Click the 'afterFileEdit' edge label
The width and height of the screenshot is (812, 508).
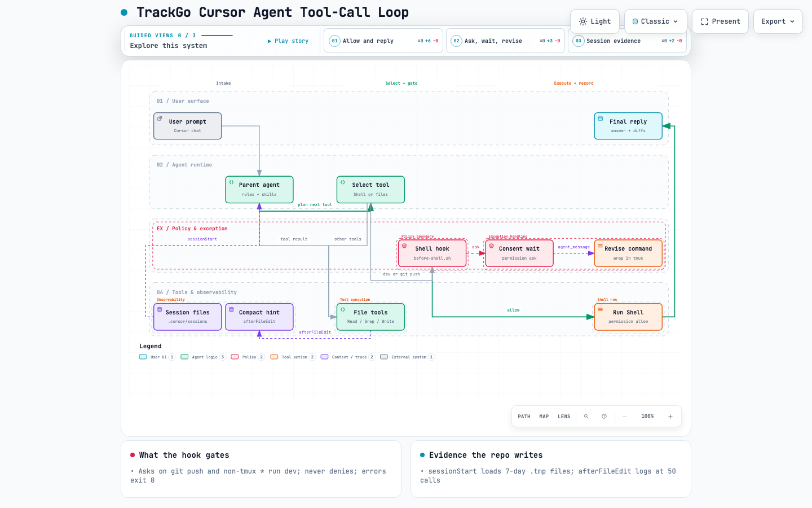point(315,332)
